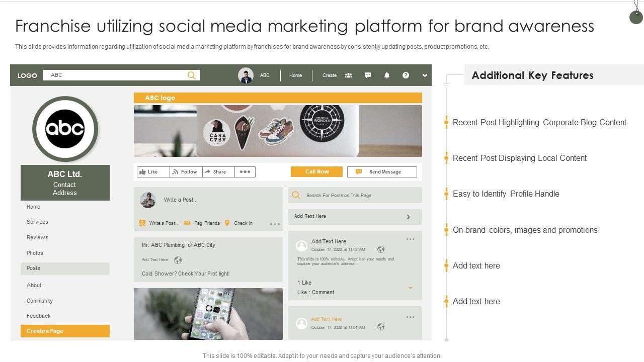Focus the top search field containing ABC
The image size is (644, 362).
click(121, 75)
